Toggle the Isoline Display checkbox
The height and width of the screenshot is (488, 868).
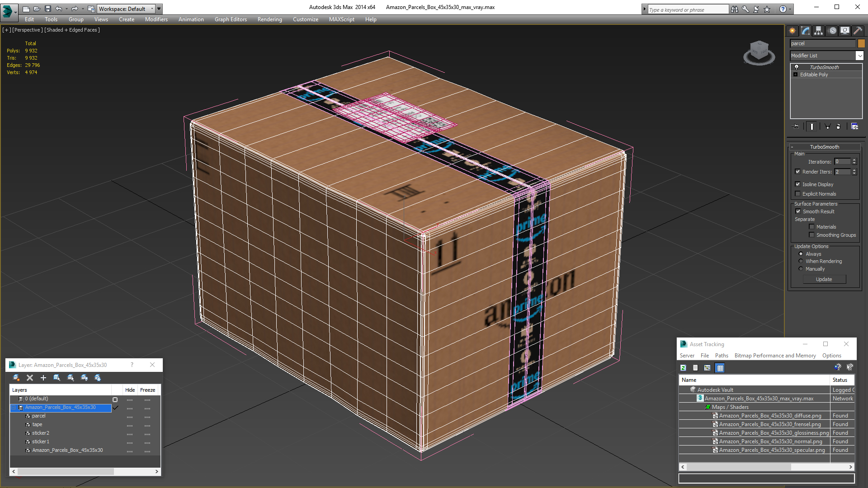coord(798,184)
